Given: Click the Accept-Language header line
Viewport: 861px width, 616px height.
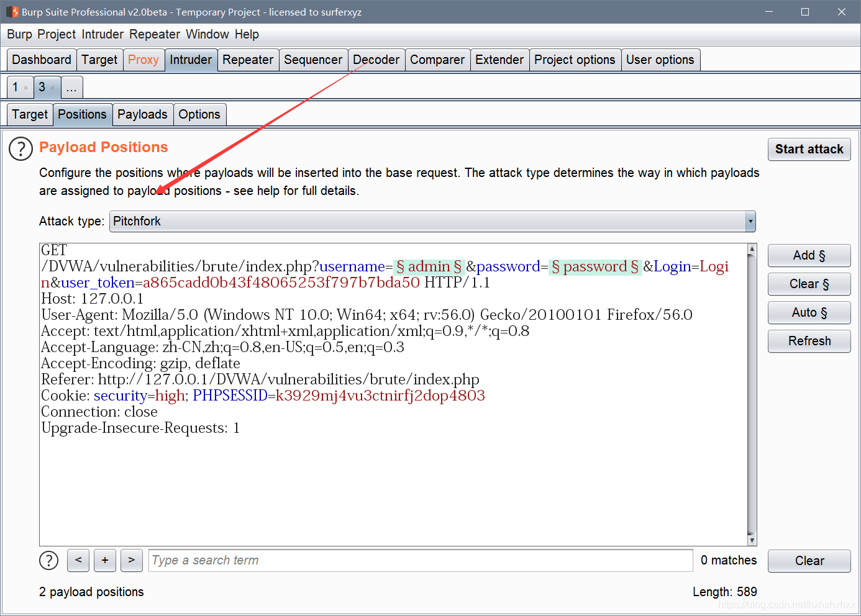Looking at the screenshot, I should [222, 347].
